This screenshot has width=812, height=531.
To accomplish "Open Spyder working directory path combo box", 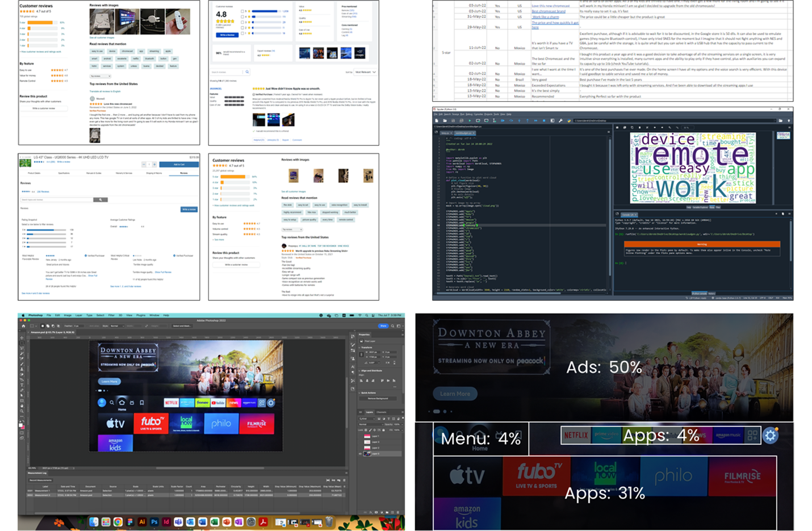I will [x=674, y=120].
